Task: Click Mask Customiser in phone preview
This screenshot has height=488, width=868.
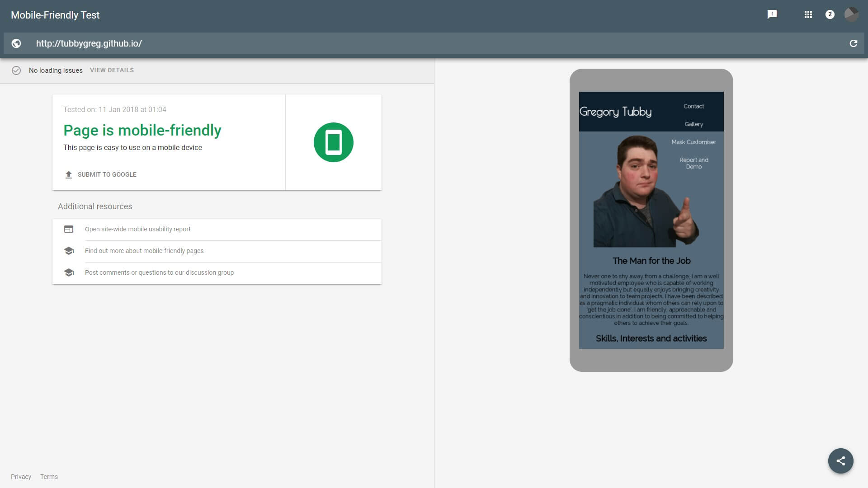Action: (x=693, y=142)
